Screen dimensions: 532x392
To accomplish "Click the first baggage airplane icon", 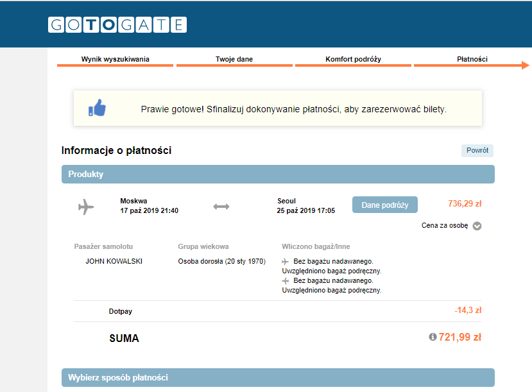I will click(286, 262).
